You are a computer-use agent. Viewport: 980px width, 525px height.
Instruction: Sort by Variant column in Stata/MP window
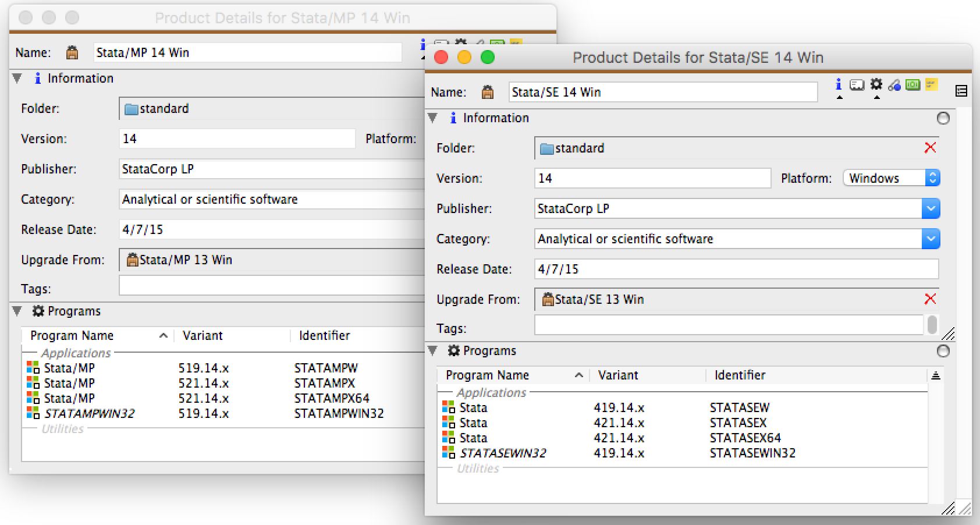coord(232,336)
